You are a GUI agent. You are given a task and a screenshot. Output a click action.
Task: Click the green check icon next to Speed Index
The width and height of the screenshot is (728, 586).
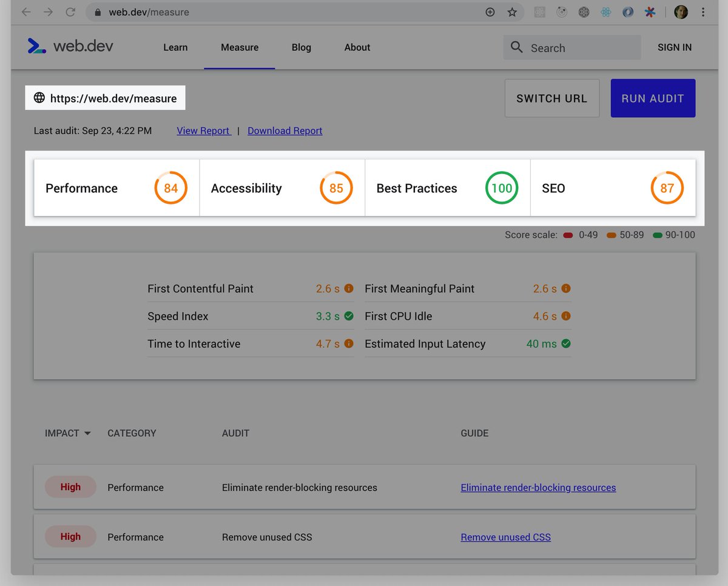coord(349,316)
